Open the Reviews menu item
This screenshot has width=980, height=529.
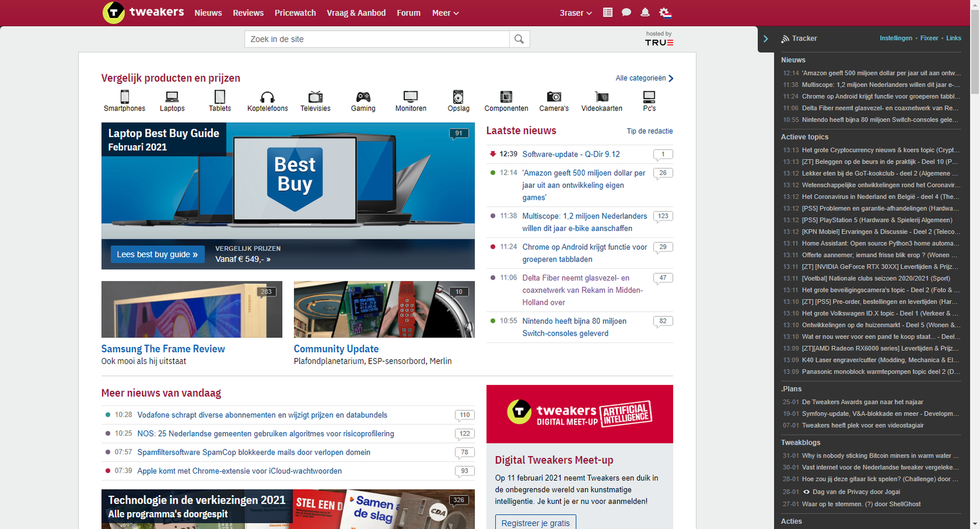coord(248,13)
